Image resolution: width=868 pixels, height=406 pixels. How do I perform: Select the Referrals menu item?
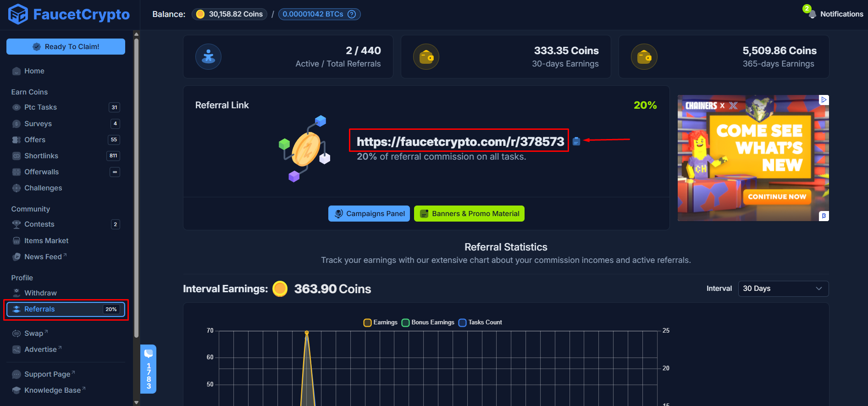pos(66,309)
